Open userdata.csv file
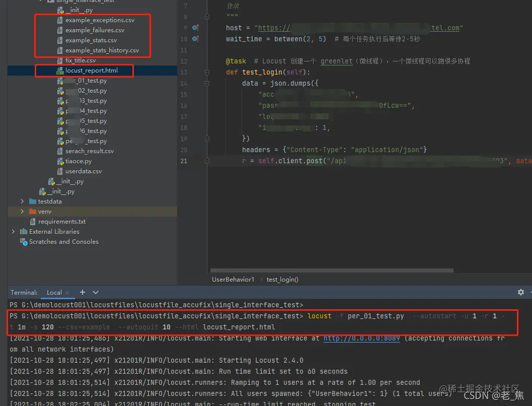The height and width of the screenshot is (406, 532). pyautogui.click(x=84, y=171)
